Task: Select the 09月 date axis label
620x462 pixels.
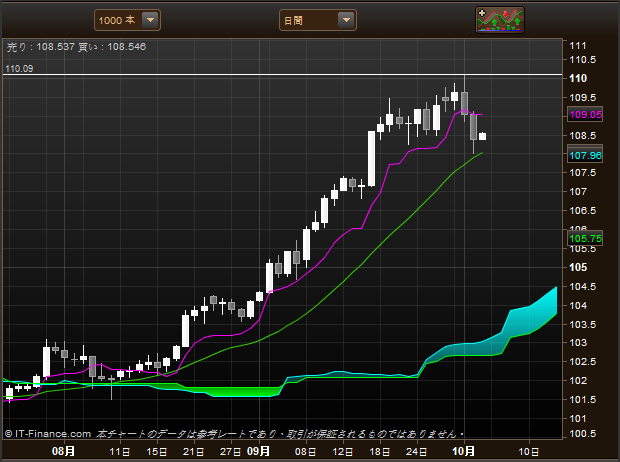Action: pos(258,451)
